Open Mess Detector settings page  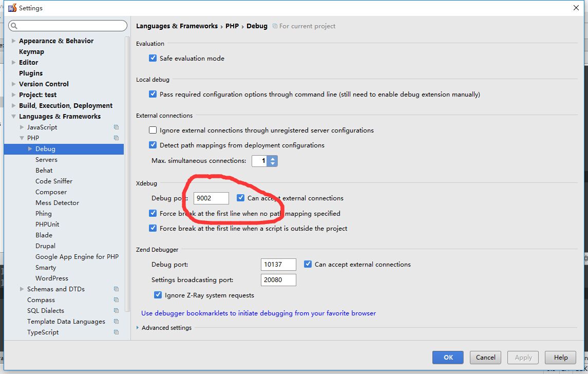(58, 203)
